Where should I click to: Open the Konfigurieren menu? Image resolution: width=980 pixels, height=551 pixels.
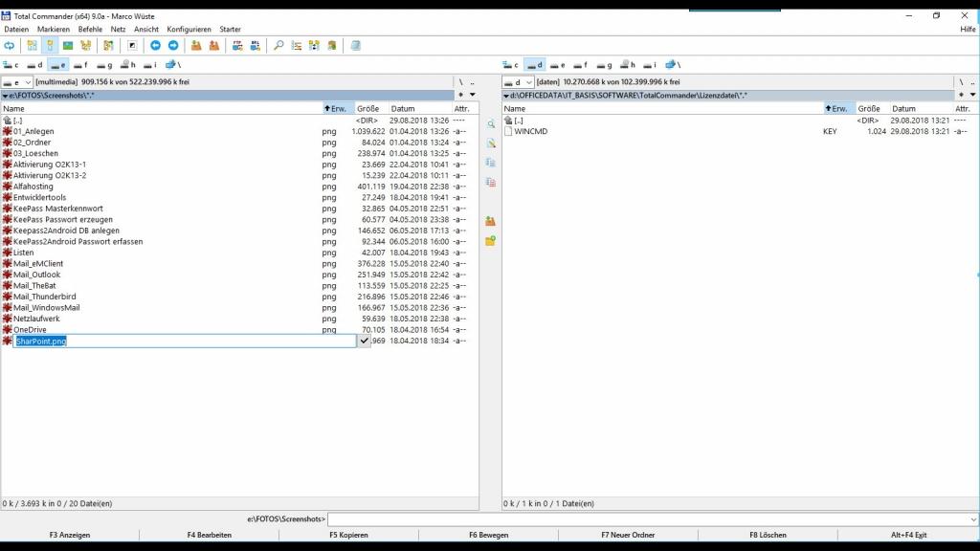[x=189, y=30]
